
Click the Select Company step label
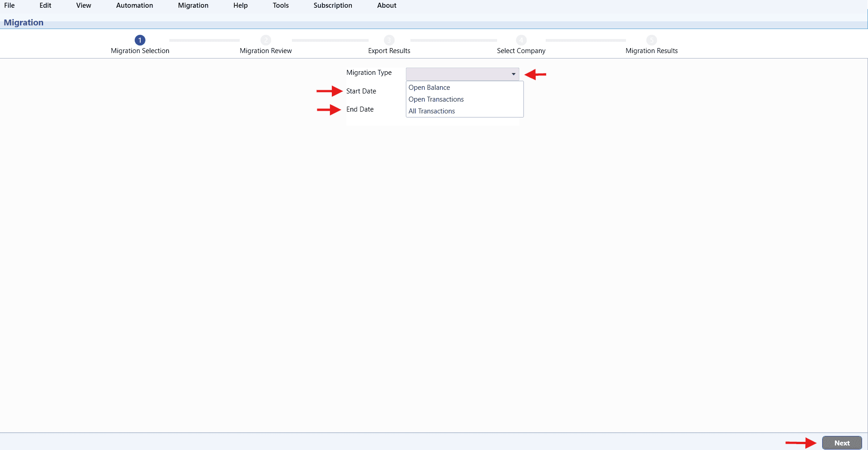coord(521,51)
